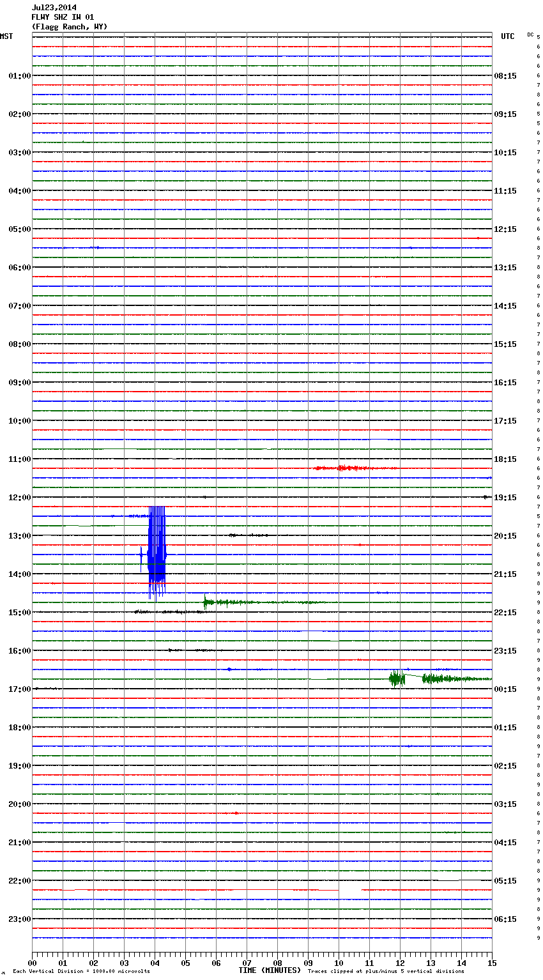543x980 pixels.
Task: Click the date label Jul23,2014
Action: (54, 8)
